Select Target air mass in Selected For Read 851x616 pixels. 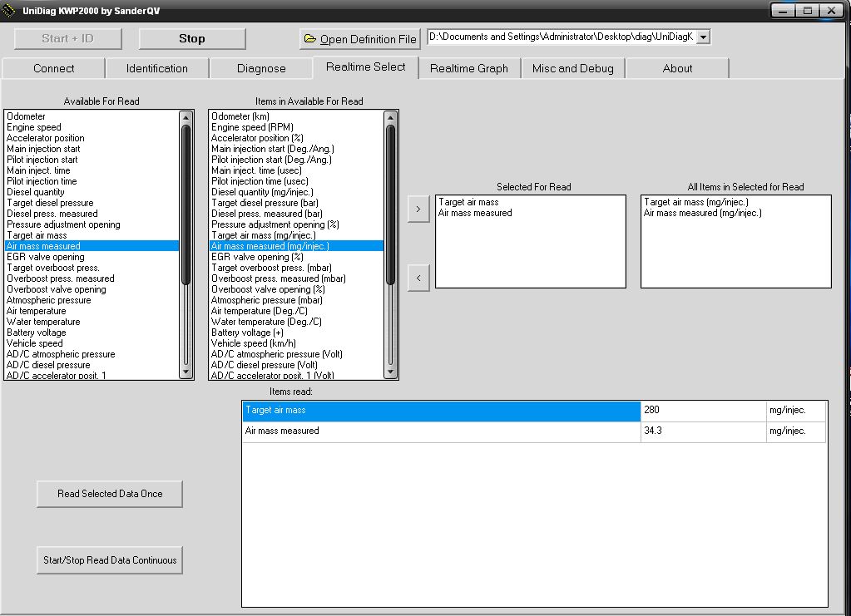468,202
